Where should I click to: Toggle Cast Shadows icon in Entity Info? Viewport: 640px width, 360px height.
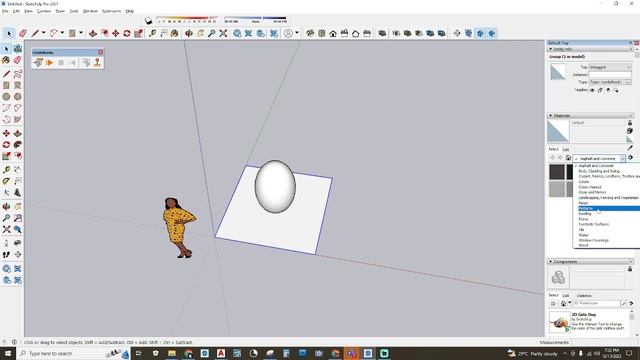[x=616, y=90]
